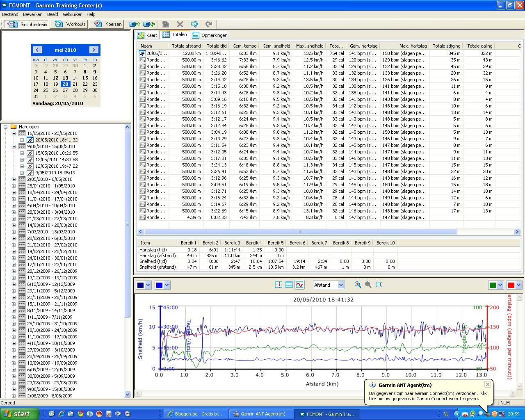Open Geschiedenis view
Screen dimensions: 525x420
tap(27, 24)
